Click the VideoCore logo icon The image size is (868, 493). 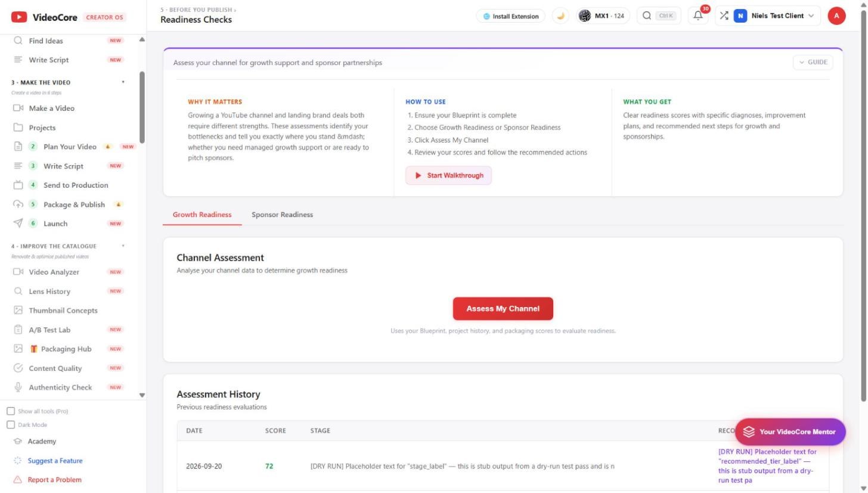(19, 17)
